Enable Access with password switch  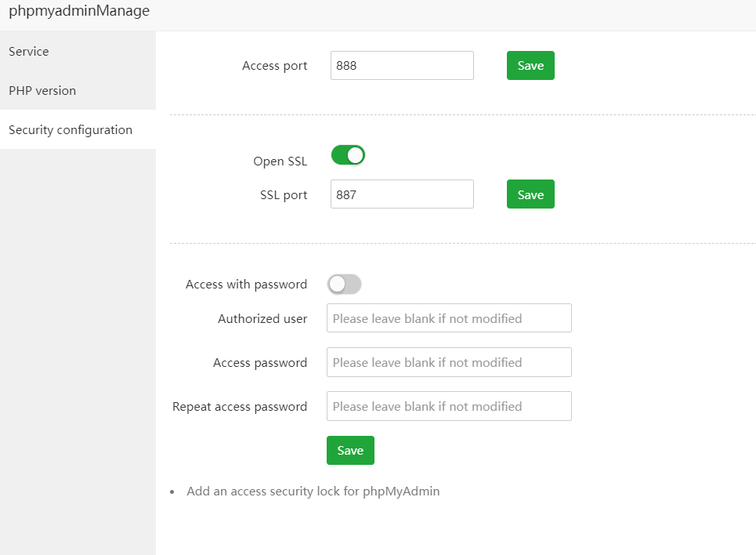coord(344,285)
